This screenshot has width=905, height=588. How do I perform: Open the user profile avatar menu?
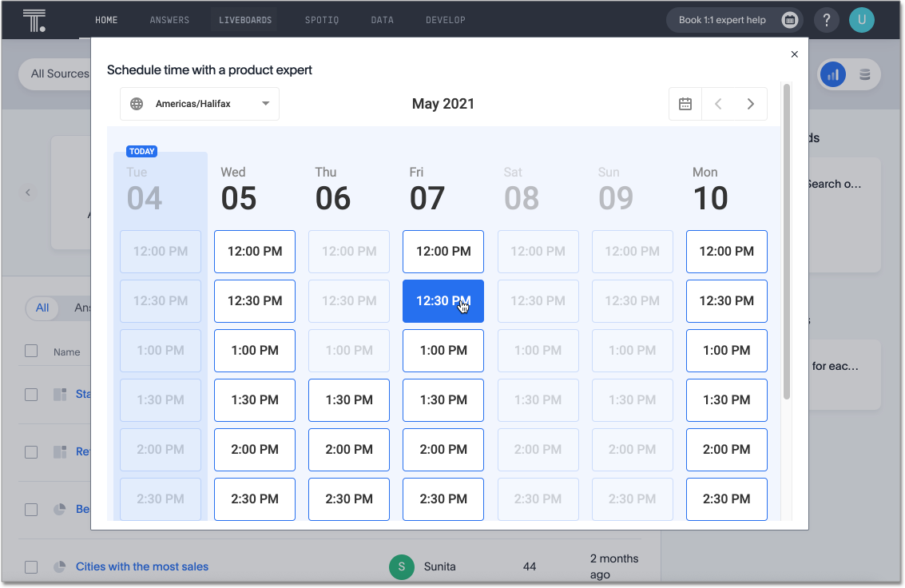(862, 19)
